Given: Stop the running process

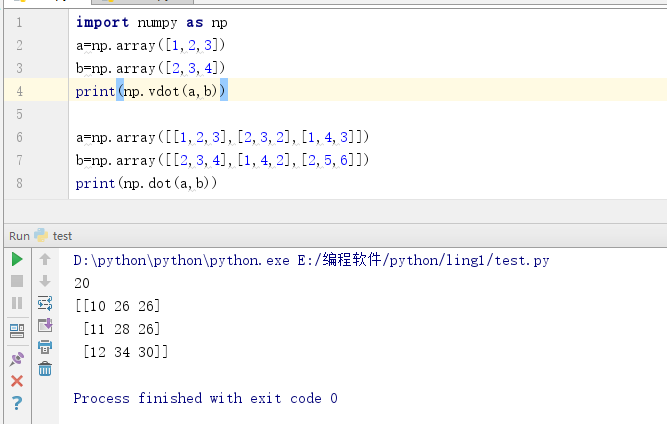Looking at the screenshot, I should [17, 282].
